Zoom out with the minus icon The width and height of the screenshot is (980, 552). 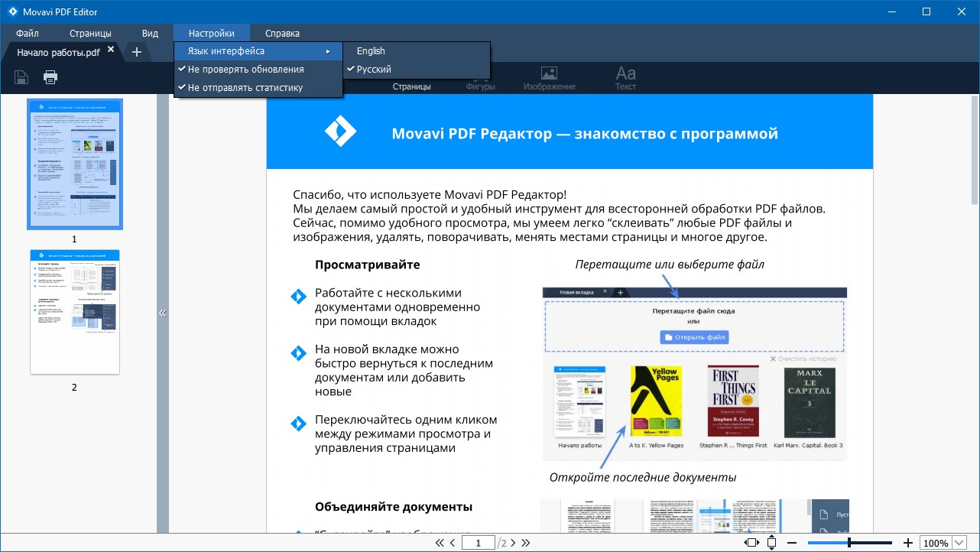click(x=791, y=543)
